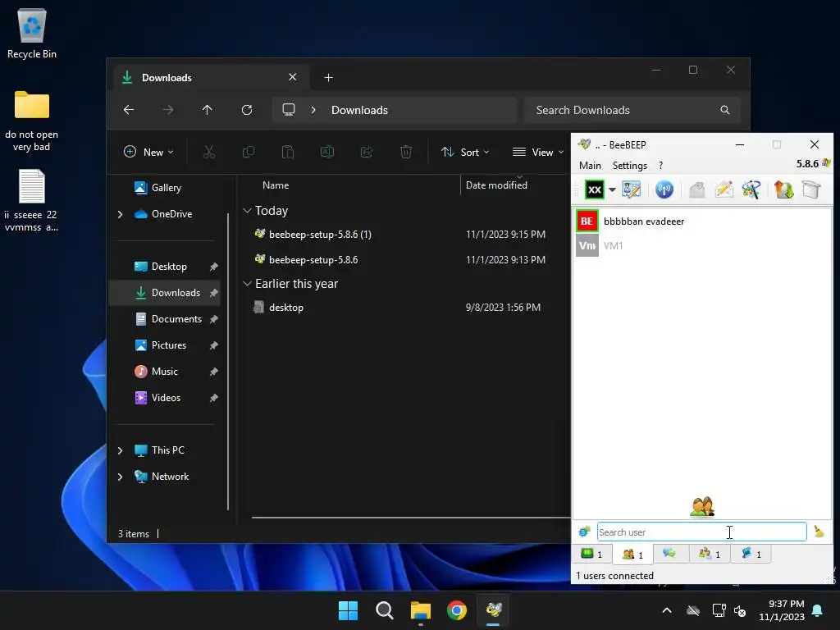The height and width of the screenshot is (630, 840).
Task: Click the white box icon in BeeBEEP toolbar
Action: [x=811, y=189]
